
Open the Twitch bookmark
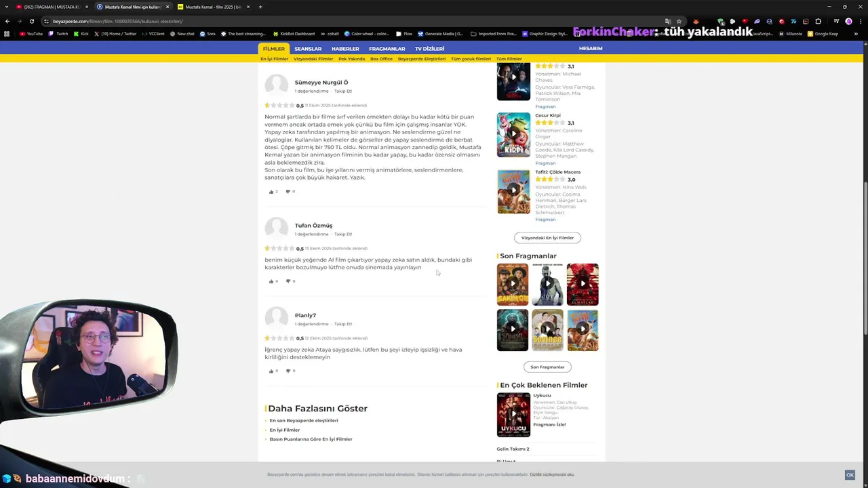click(58, 33)
